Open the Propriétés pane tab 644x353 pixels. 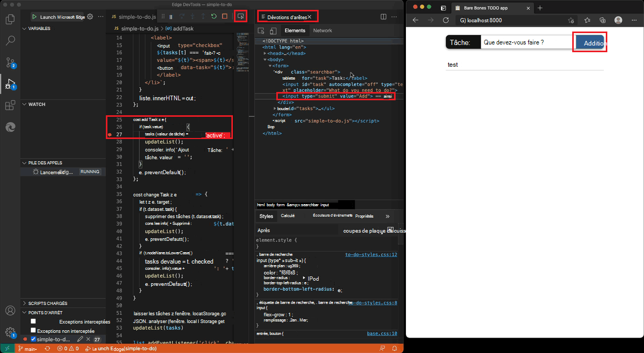(364, 216)
